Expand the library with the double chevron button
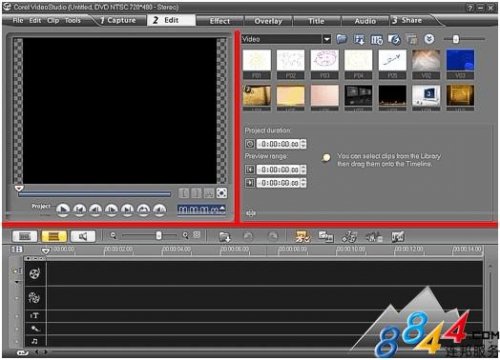500x360 pixels. point(429,39)
